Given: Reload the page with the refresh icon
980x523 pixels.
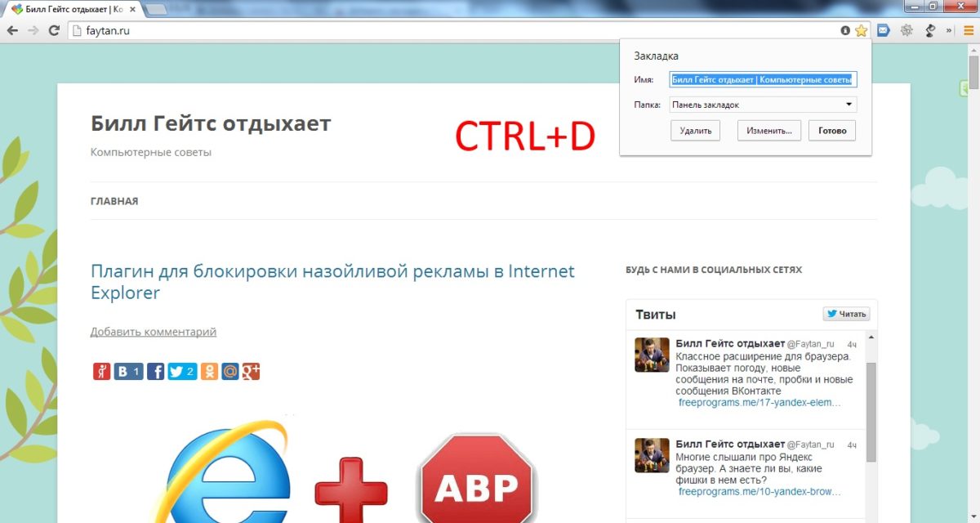Looking at the screenshot, I should [x=55, y=30].
